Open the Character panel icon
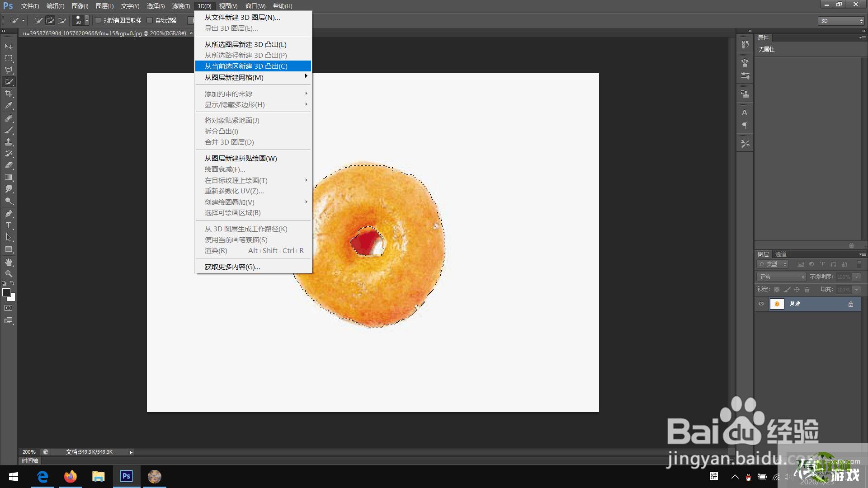868x488 pixels. 745,113
